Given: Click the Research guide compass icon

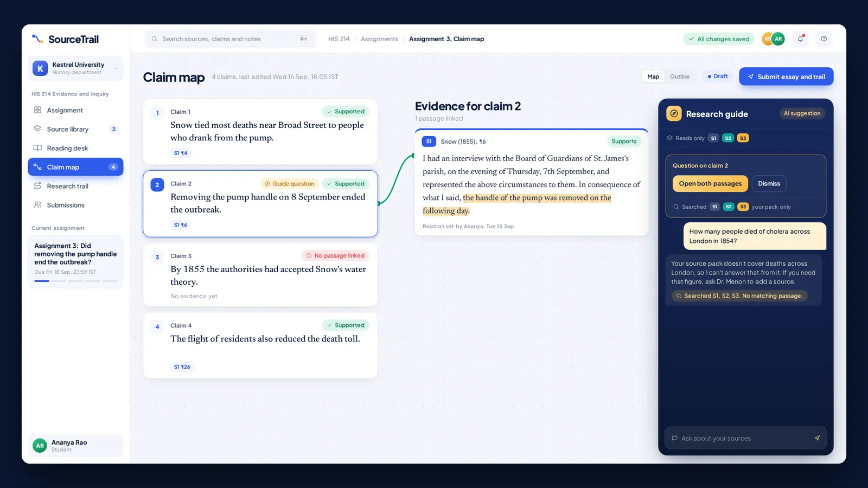Looking at the screenshot, I should pyautogui.click(x=674, y=113).
